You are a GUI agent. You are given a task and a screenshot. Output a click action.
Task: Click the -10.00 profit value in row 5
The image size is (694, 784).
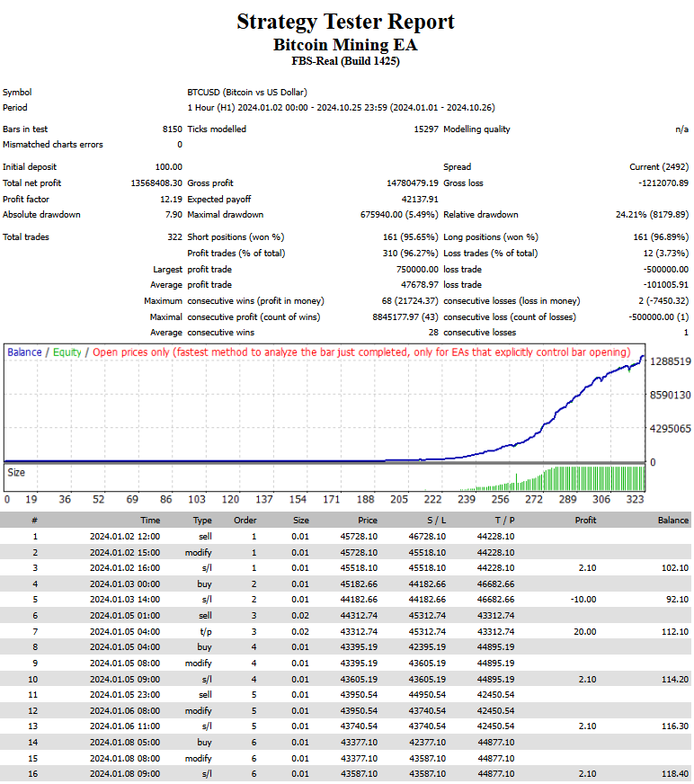[x=583, y=599]
